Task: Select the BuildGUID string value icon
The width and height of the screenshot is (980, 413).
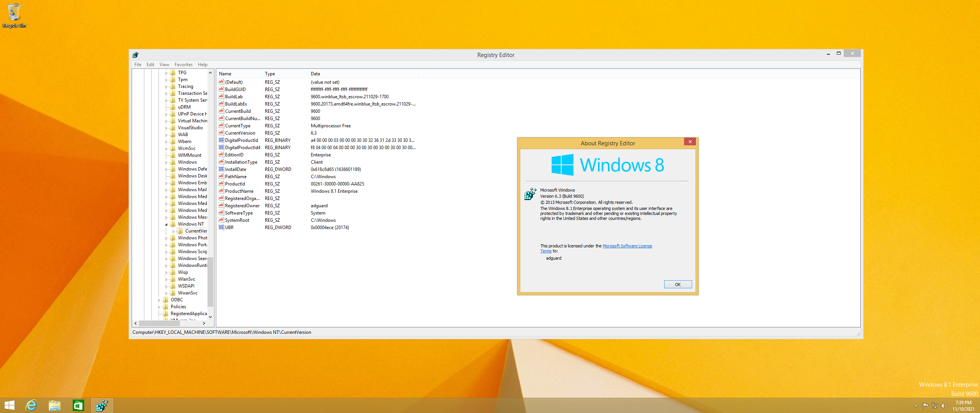Action: 221,89
